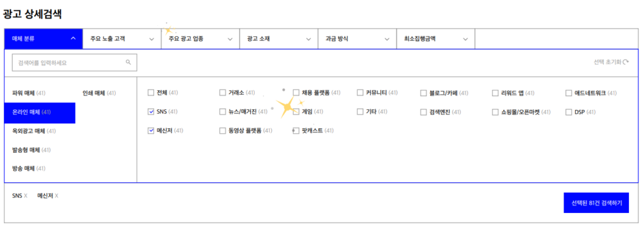Remove the 메신저 tag with its X
The image size is (644, 230).
(56, 196)
